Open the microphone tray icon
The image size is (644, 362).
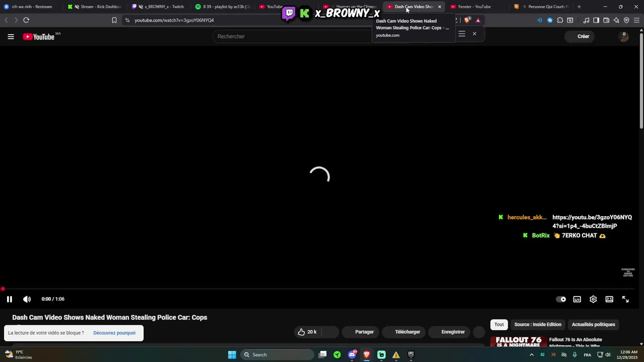(x=575, y=355)
